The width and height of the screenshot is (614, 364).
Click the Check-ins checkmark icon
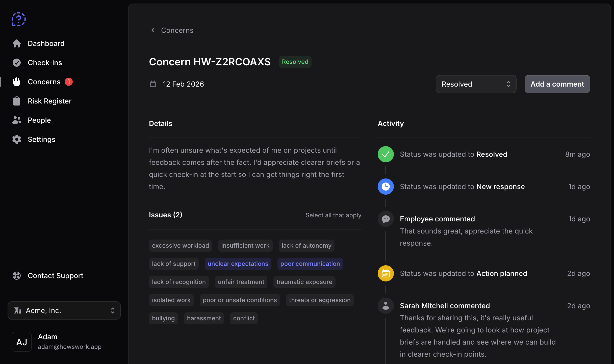[x=17, y=62]
